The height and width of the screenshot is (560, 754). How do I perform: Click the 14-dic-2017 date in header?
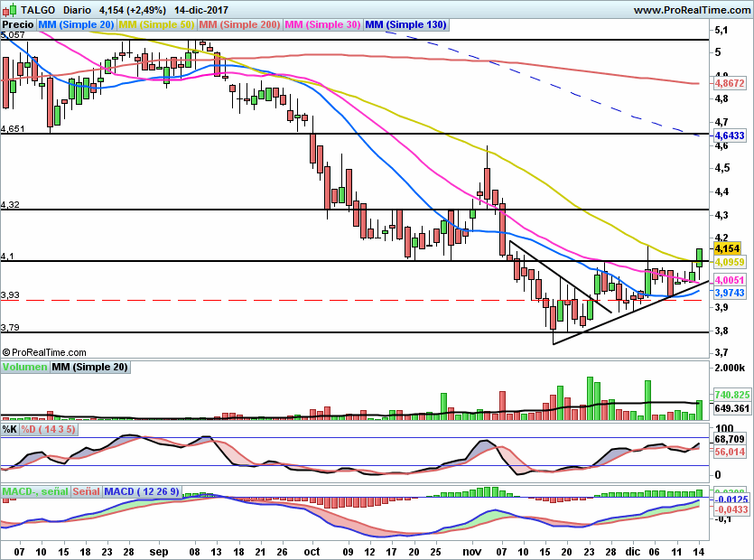201,10
